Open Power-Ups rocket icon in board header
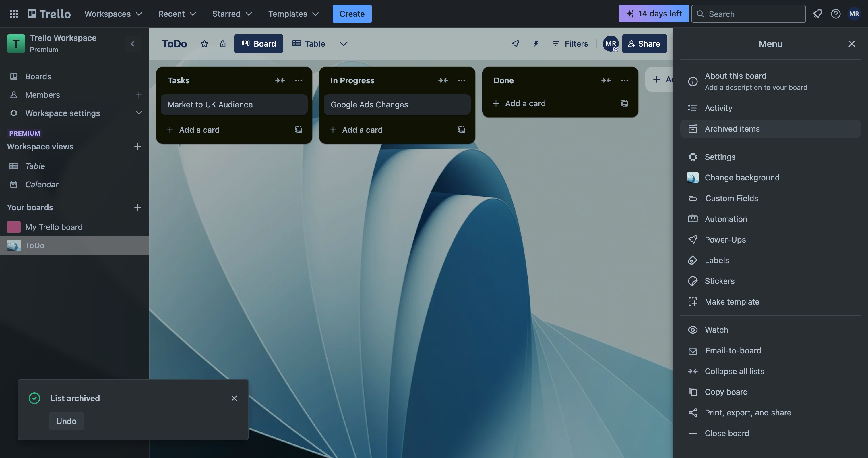This screenshot has height=458, width=868. [516, 43]
